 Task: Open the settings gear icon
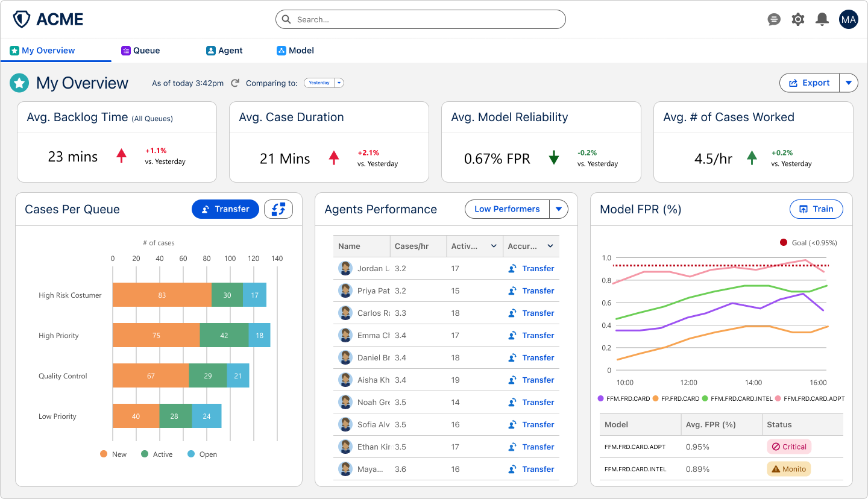(x=798, y=19)
